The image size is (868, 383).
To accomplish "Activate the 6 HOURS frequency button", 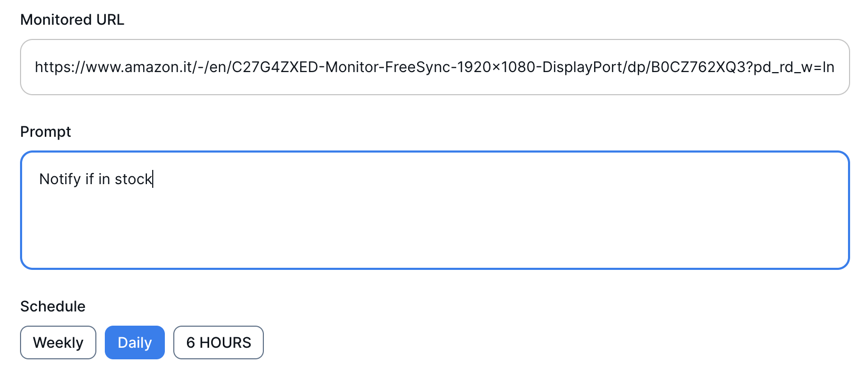I will (x=218, y=342).
